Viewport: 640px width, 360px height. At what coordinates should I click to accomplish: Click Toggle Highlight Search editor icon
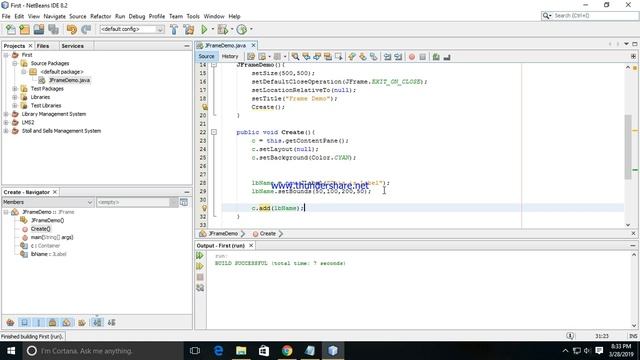point(328,57)
